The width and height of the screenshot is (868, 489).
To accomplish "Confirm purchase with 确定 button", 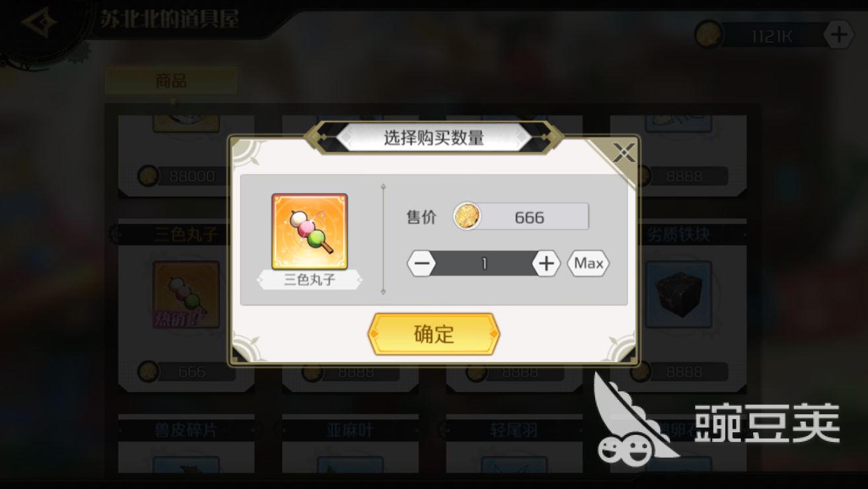I will click(434, 334).
